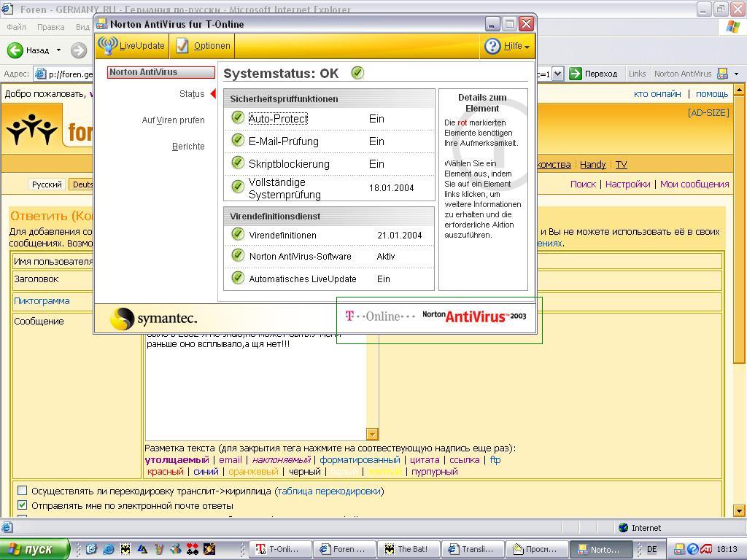Select Auf Viren prufen in the sidebar

coord(173,120)
